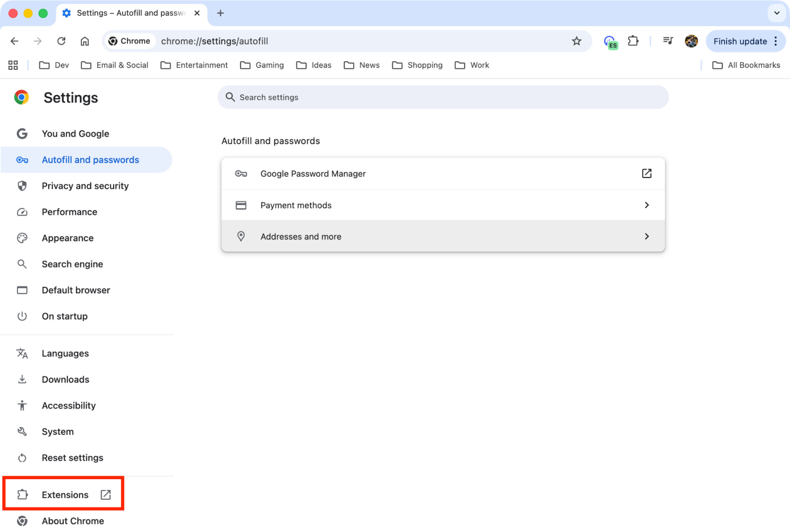Click the Extensions puzzle piece icon in toolbar
This screenshot has height=532, width=790.
(633, 41)
